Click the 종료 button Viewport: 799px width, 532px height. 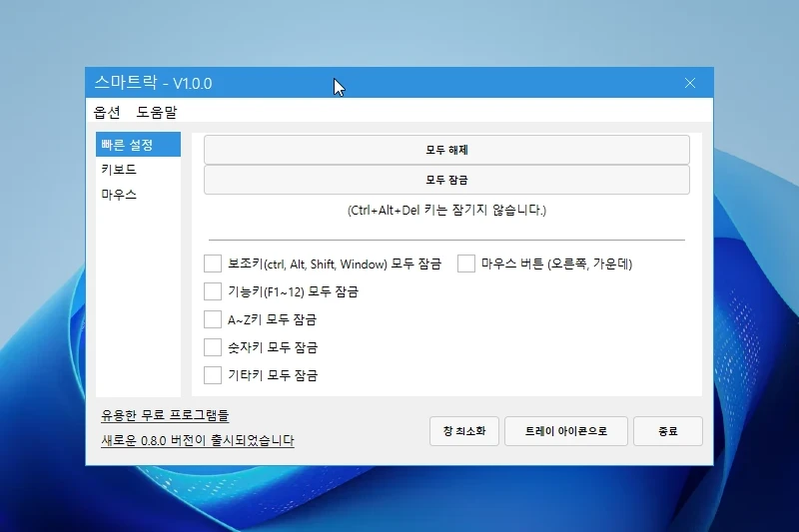[x=668, y=431]
